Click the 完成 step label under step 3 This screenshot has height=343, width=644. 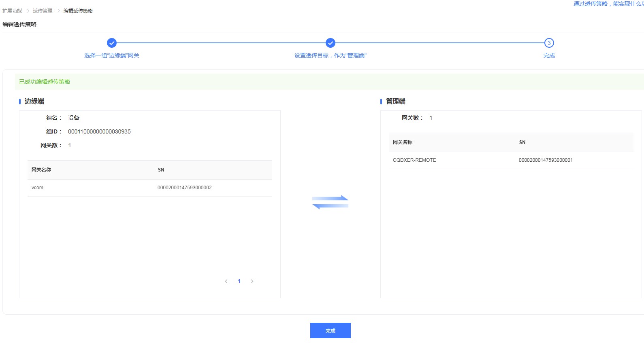coord(549,55)
